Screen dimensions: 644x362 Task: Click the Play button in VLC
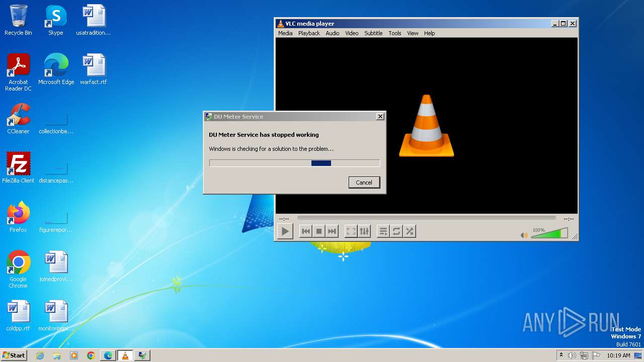(x=285, y=231)
